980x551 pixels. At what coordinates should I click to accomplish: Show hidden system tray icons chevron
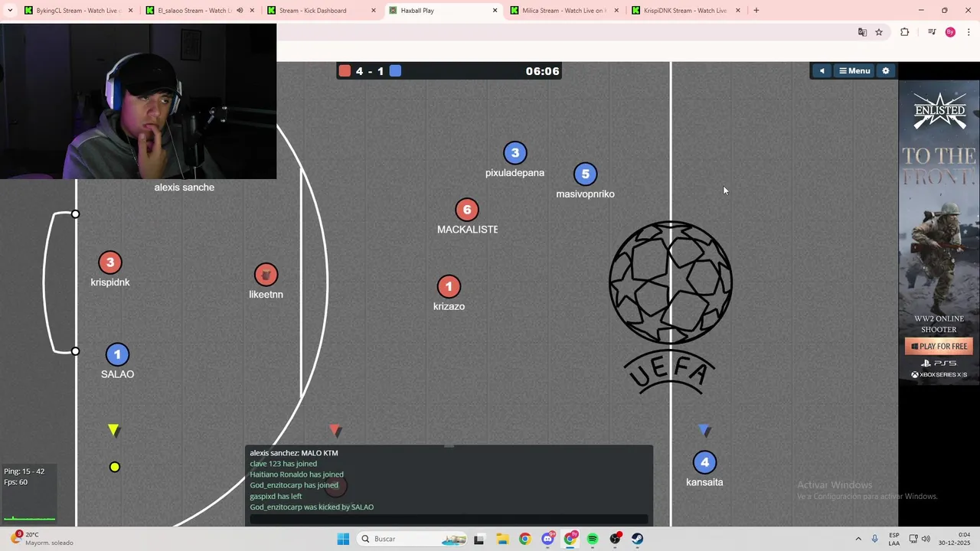(858, 539)
